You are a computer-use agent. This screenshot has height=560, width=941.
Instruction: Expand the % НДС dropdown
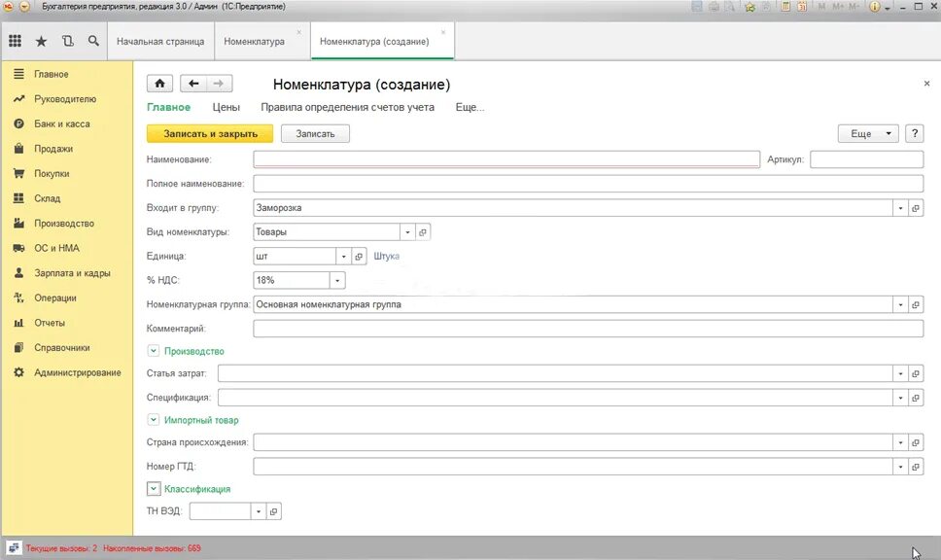[337, 280]
